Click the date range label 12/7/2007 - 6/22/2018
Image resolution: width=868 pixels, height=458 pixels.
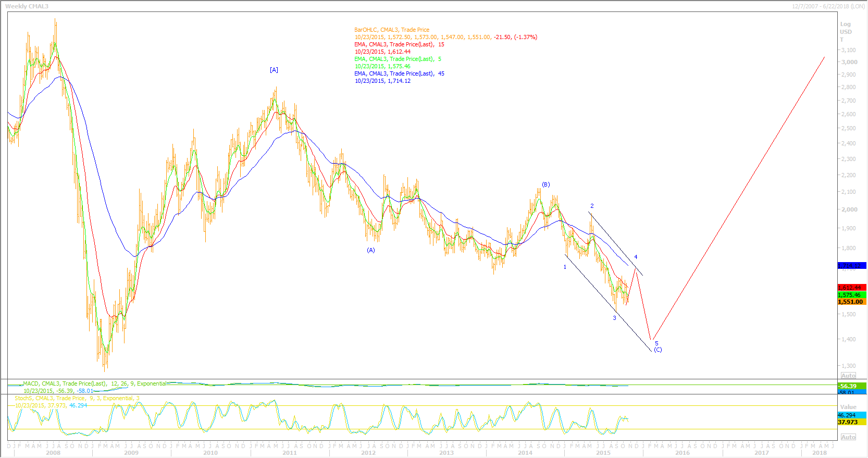point(828,6)
